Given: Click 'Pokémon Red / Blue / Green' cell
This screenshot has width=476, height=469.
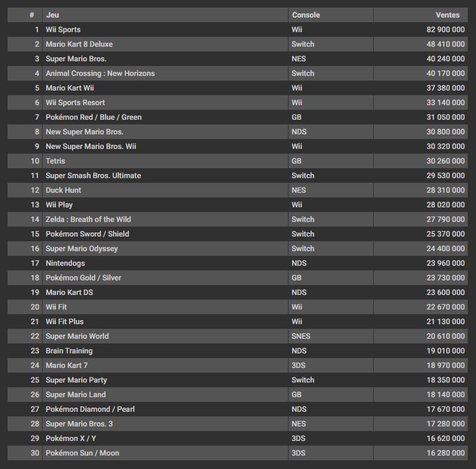Looking at the screenshot, I should 93,117.
